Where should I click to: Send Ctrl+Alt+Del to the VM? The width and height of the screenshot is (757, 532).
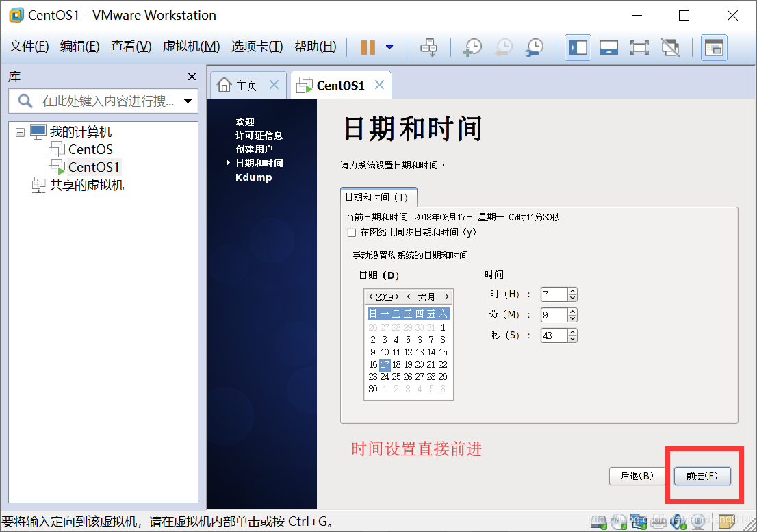(428, 47)
